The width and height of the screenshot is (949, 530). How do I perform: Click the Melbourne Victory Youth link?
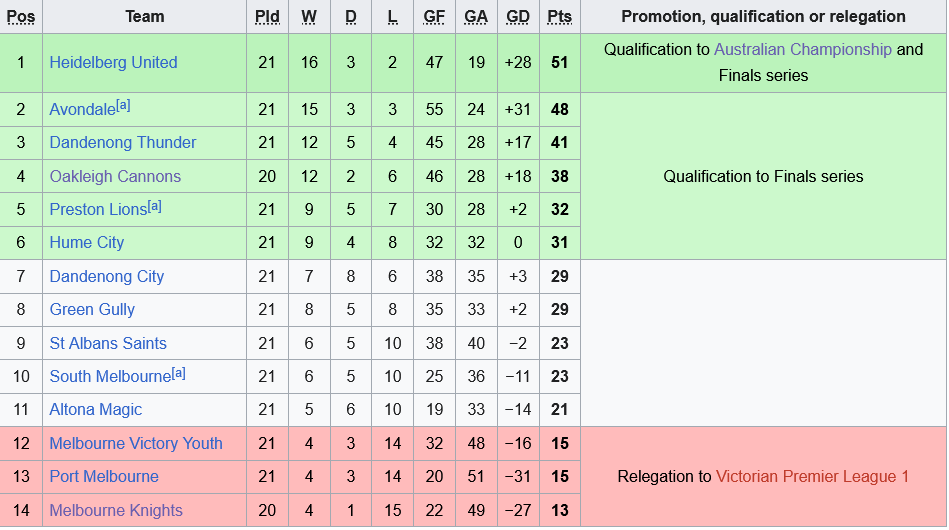click(x=136, y=444)
